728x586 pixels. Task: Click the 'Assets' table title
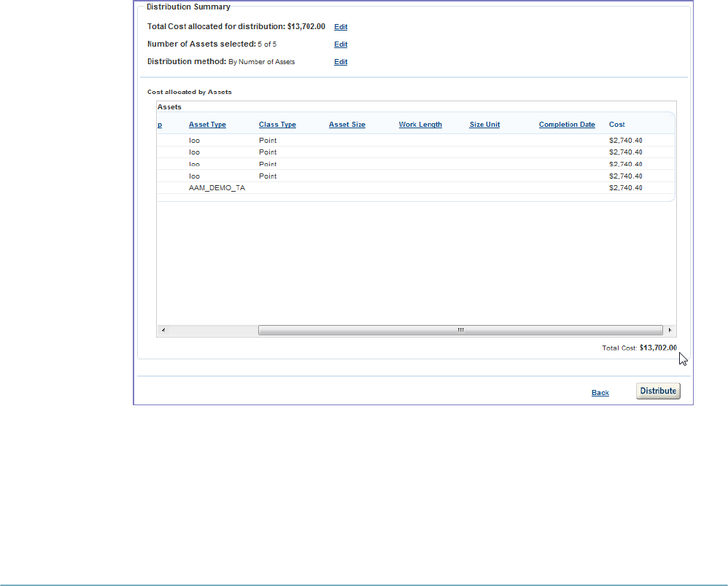169,106
